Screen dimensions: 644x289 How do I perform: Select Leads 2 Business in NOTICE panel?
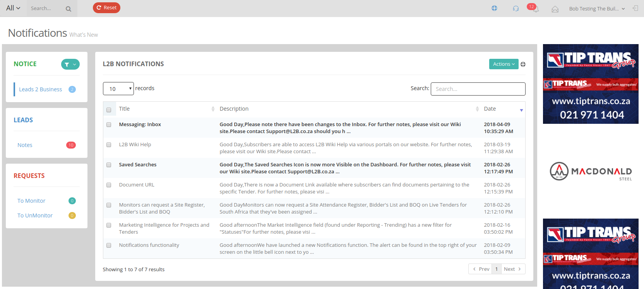40,89
